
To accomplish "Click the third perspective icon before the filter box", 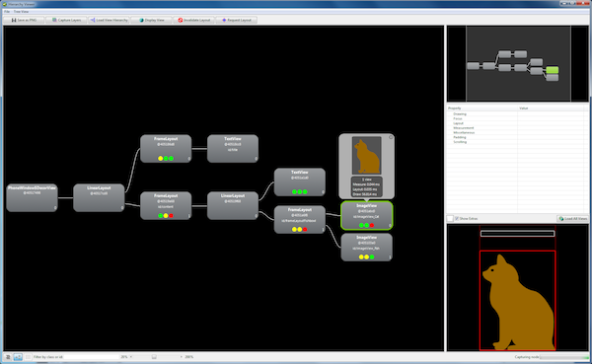I will click(28, 357).
